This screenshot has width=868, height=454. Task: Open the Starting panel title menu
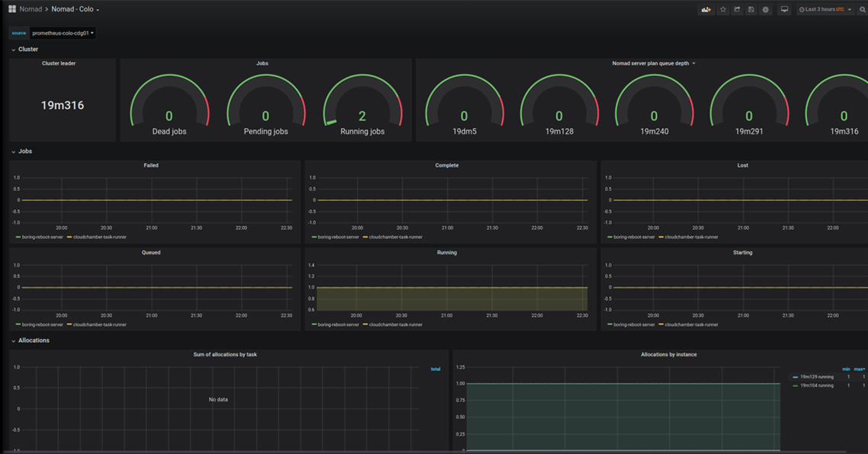click(743, 252)
